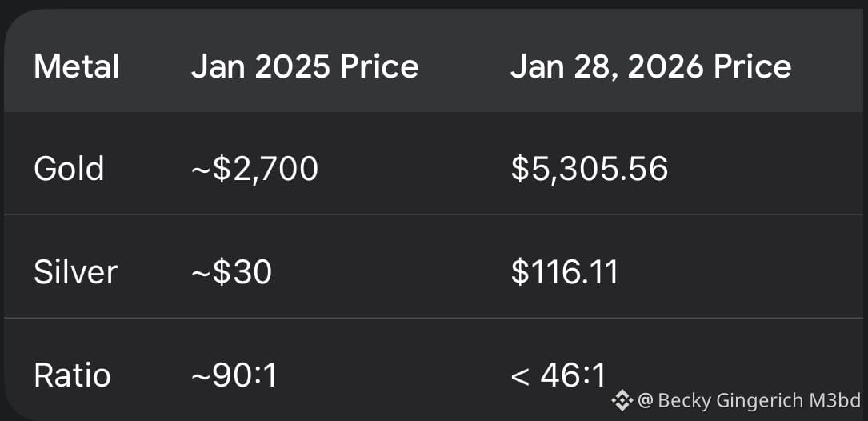The image size is (868, 421).
Task: Select the Metal column header
Action: [x=76, y=66]
